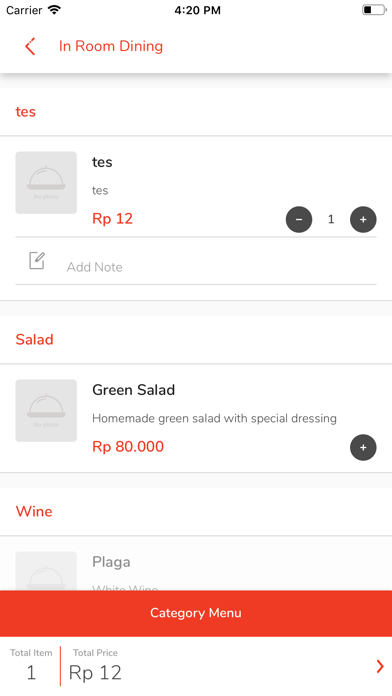Tap the Green Salad photo placeholder
392x696 pixels.
click(46, 411)
